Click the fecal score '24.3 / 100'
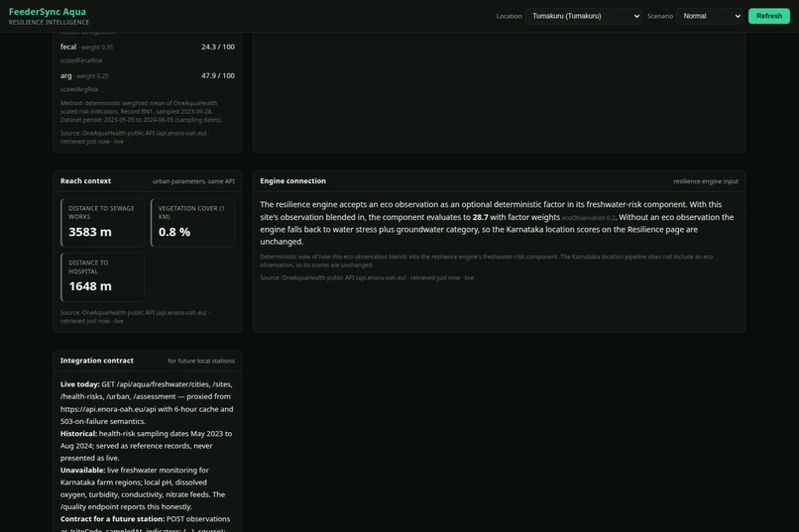Screen dimensions: 799x532 (218, 47)
